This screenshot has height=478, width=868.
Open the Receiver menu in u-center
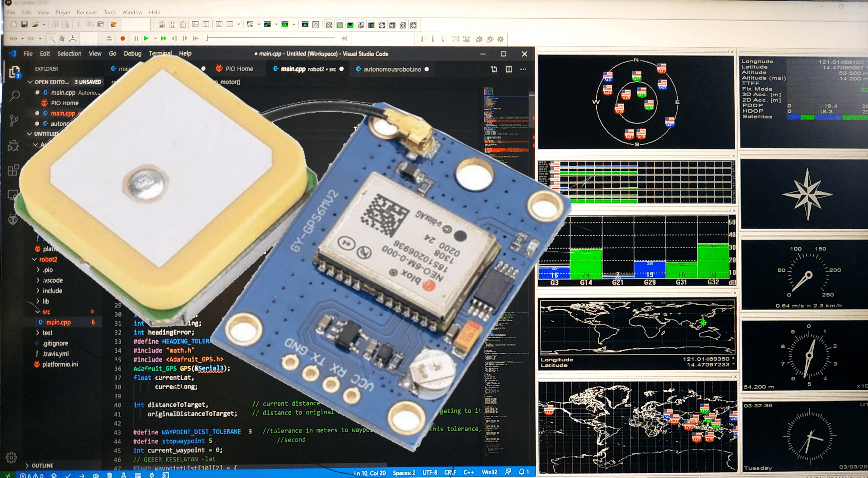point(87,12)
